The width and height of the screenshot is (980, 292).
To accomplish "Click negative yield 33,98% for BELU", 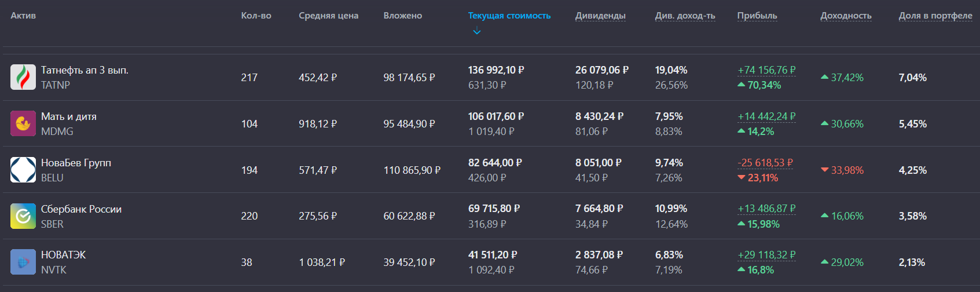I will click(x=842, y=170).
